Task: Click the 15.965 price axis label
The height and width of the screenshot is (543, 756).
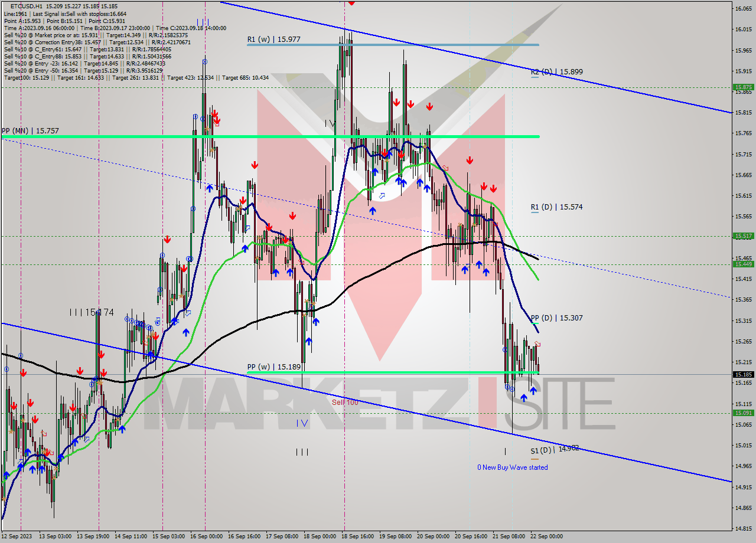Action: (743, 50)
